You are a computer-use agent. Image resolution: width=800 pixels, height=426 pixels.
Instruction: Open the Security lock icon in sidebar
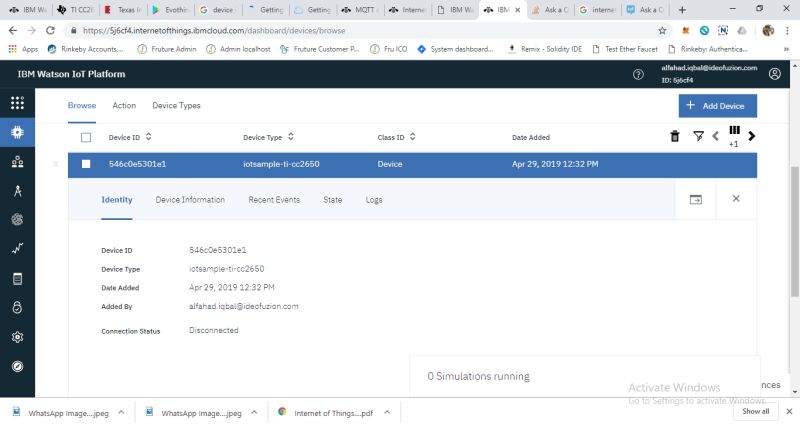pyautogui.click(x=17, y=307)
